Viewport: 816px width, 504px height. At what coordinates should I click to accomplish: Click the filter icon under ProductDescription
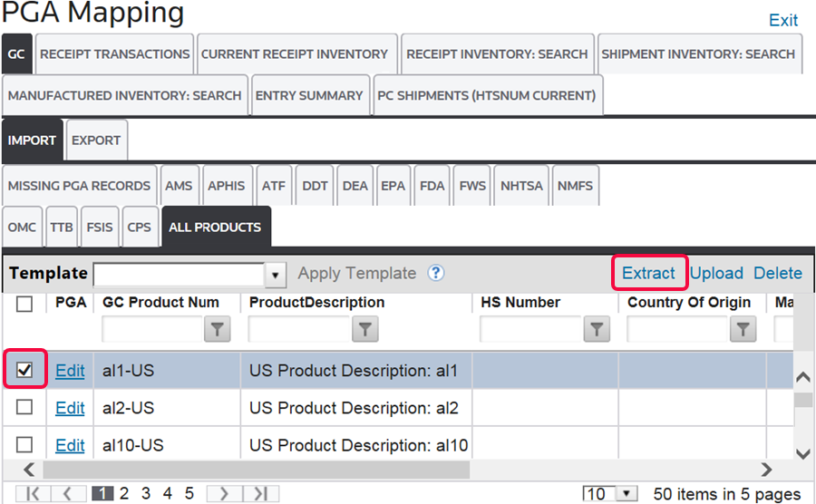(364, 330)
